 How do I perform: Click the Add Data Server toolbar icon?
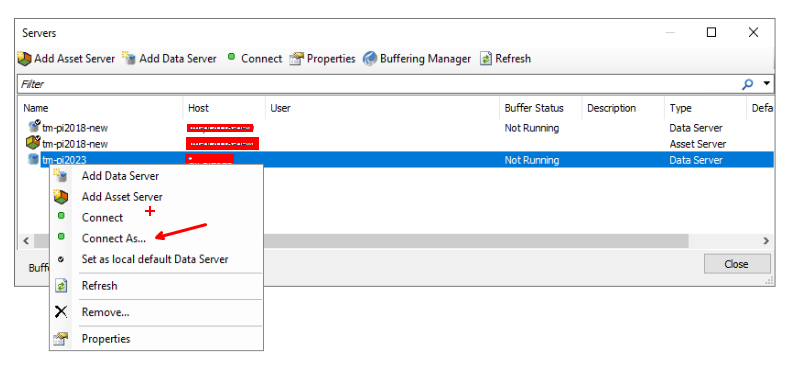click(129, 59)
